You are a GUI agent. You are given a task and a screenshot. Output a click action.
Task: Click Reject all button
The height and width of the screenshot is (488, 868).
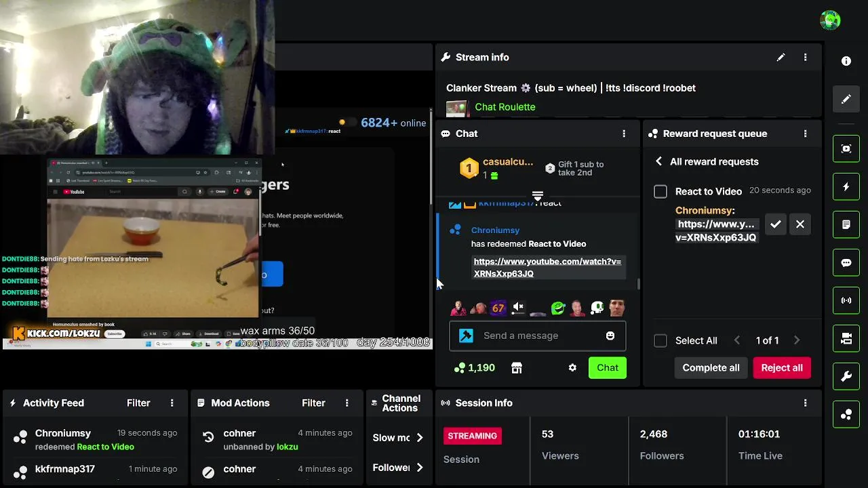(782, 367)
